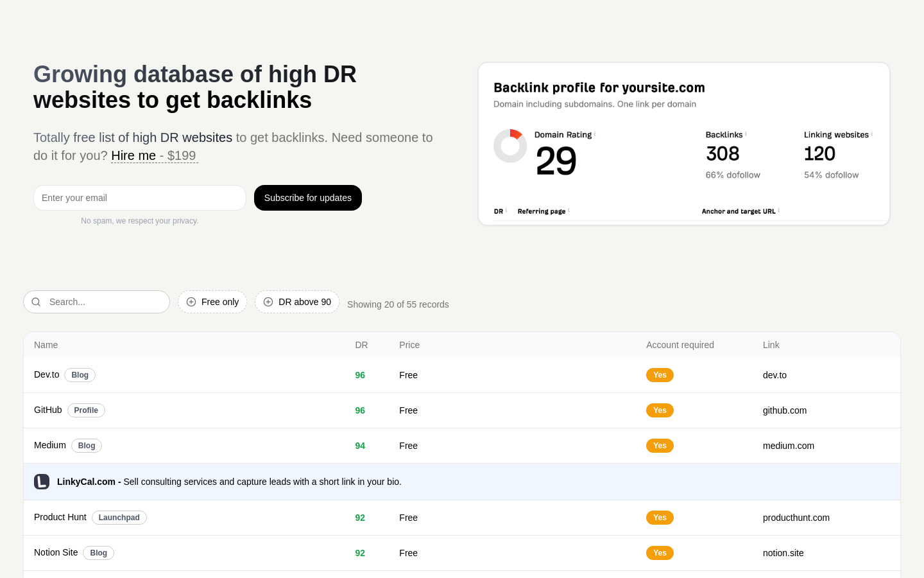This screenshot has width=924, height=578.
Task: Click the Yes badge in Dev.to row
Action: 660,375
